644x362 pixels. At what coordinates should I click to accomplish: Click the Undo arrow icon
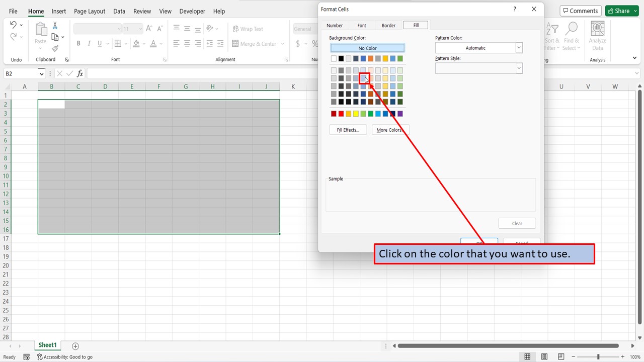[x=13, y=25]
